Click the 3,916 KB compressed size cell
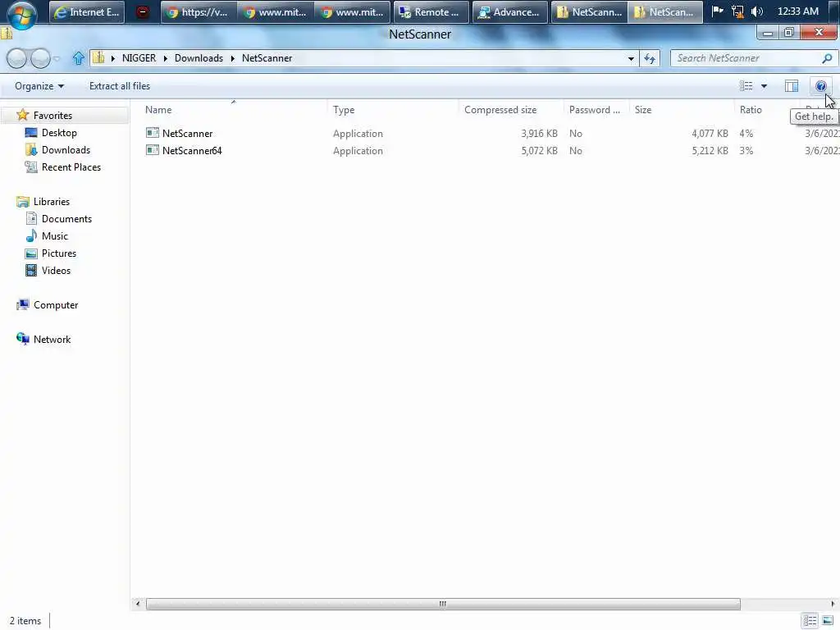This screenshot has width=840, height=630. (539, 134)
